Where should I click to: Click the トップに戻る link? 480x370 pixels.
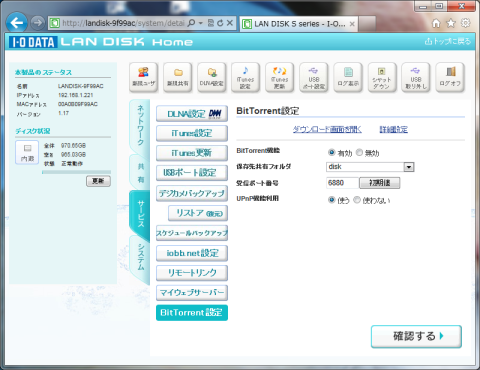click(x=448, y=42)
